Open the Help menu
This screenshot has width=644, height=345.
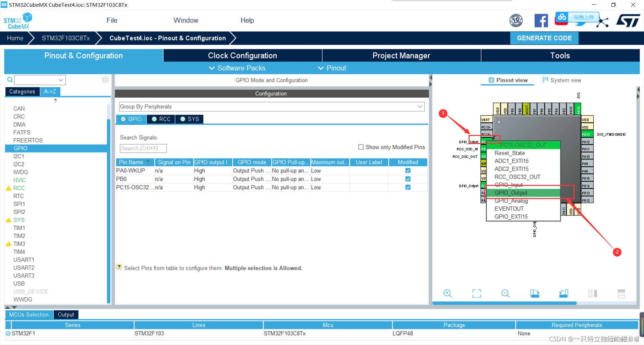[247, 20]
